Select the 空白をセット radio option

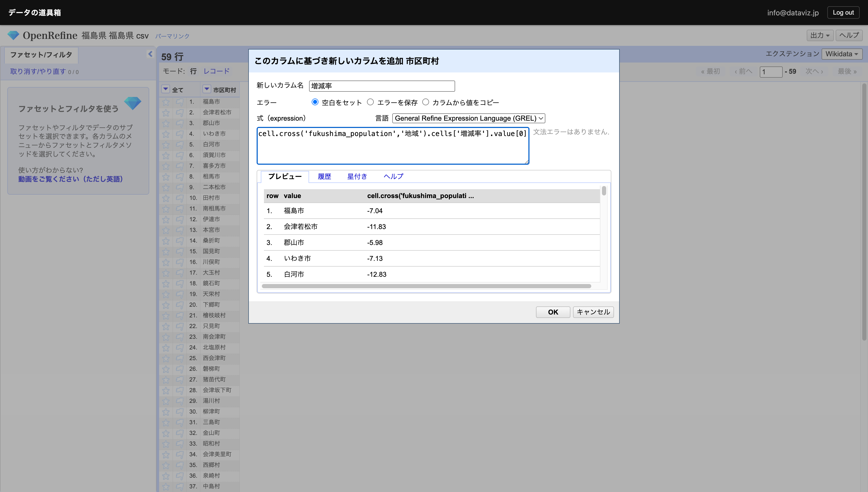coord(315,102)
